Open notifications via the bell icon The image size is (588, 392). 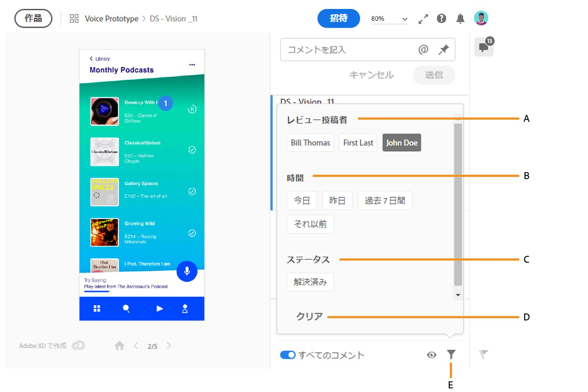point(460,18)
